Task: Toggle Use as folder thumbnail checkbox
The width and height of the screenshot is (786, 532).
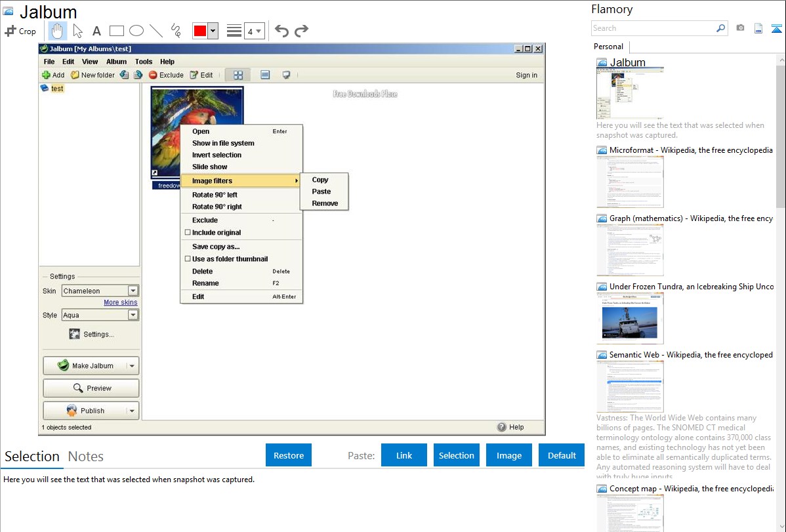Action: point(188,259)
